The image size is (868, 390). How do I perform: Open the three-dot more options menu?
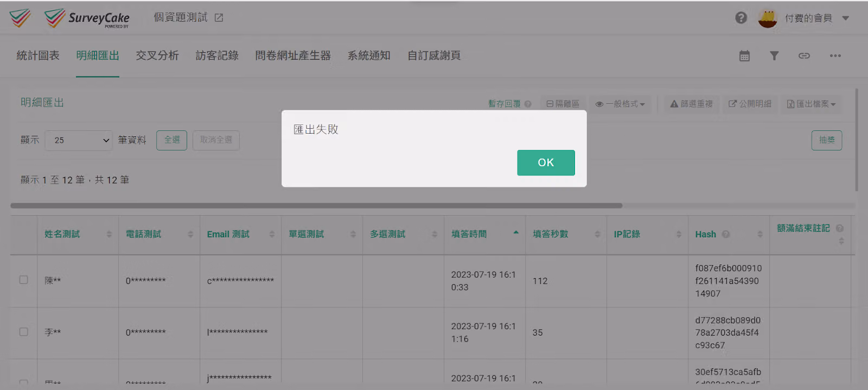pos(835,55)
